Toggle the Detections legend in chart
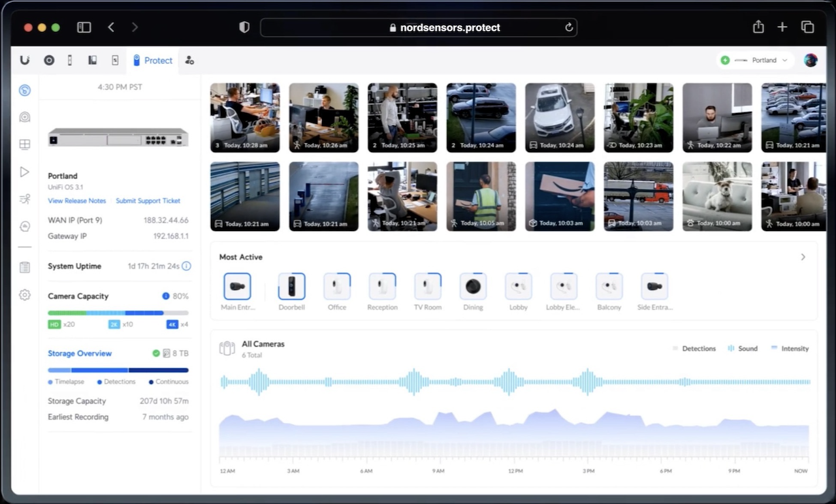 pos(694,349)
